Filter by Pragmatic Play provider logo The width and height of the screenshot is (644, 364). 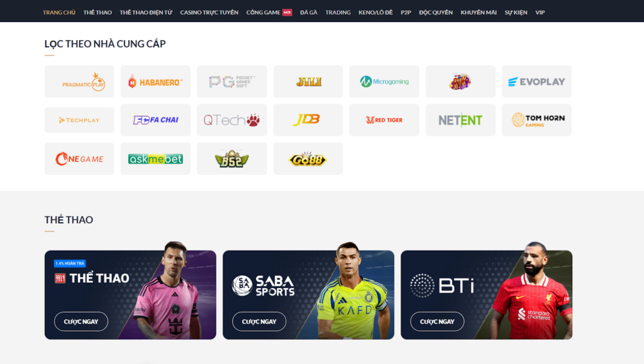coord(79,82)
